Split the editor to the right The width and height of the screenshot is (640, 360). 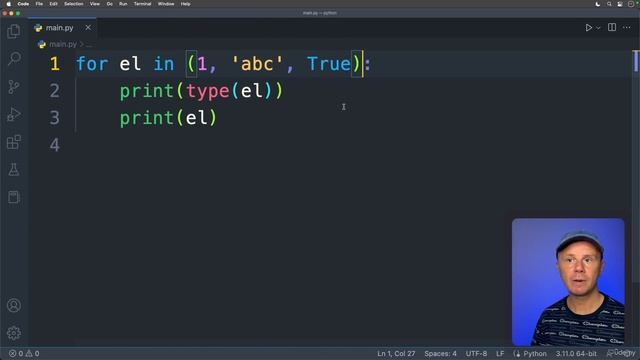click(612, 27)
